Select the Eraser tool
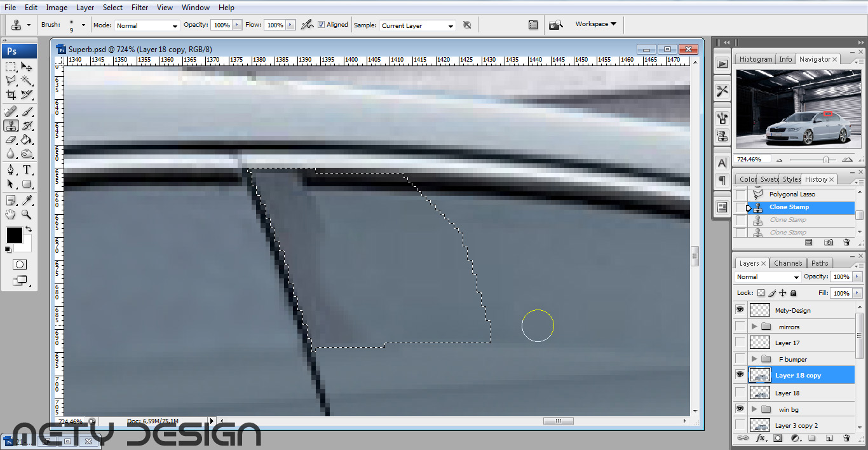Viewport: 868px width, 450px height. click(11, 139)
